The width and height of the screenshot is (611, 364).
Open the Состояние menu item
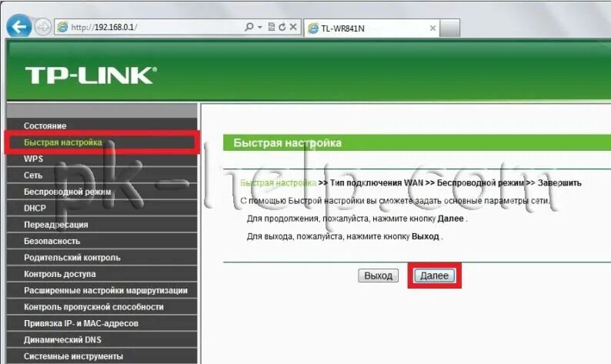click(x=102, y=126)
